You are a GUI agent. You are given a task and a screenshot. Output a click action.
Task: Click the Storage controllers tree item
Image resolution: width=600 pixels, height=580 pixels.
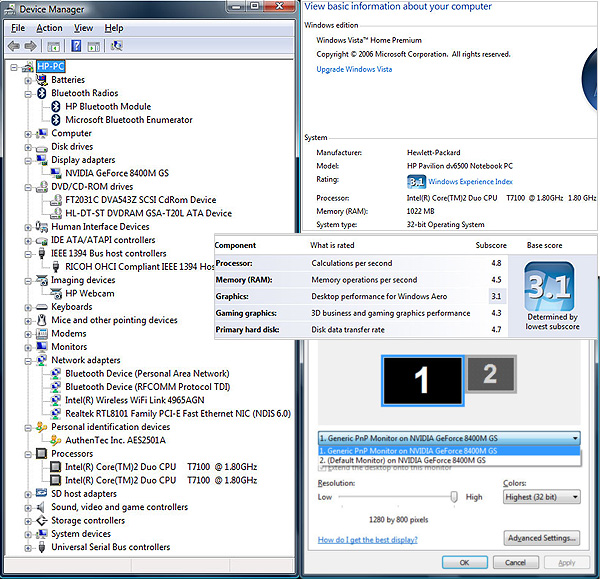pos(88,521)
